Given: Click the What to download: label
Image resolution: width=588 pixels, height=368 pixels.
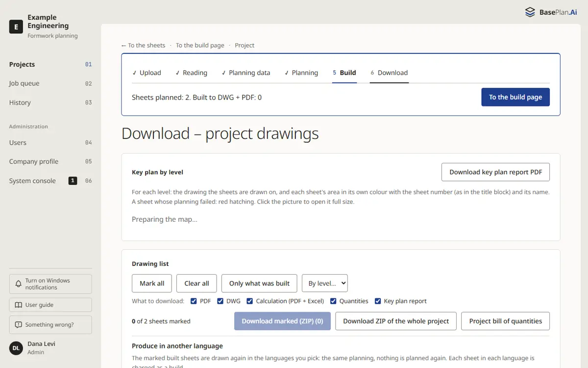Looking at the screenshot, I should (158, 301).
